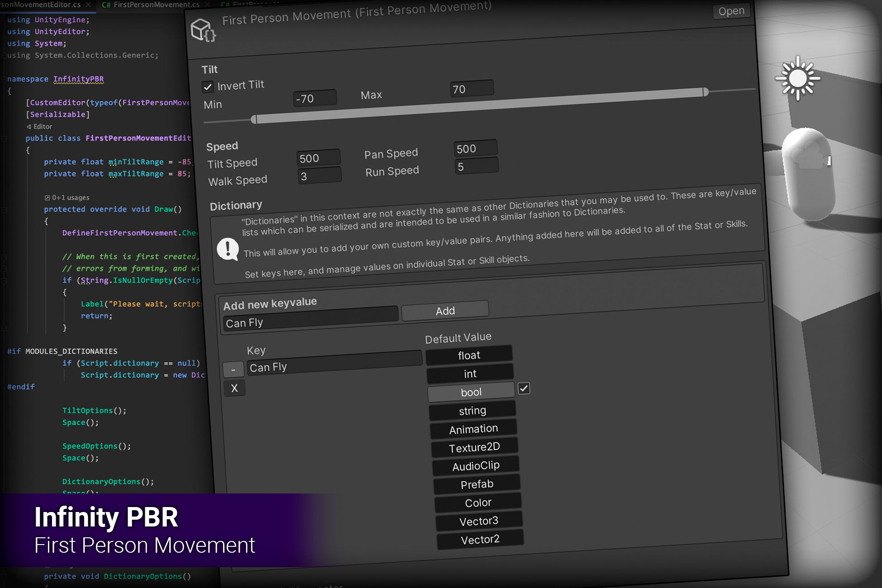This screenshot has width=882, height=588.
Task: Select the float value type button
Action: pos(469,355)
